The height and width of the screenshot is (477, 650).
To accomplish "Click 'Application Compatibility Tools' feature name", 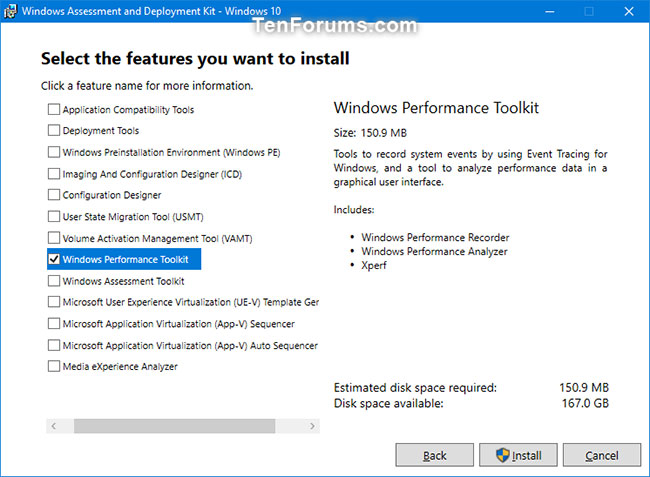I will point(128,110).
